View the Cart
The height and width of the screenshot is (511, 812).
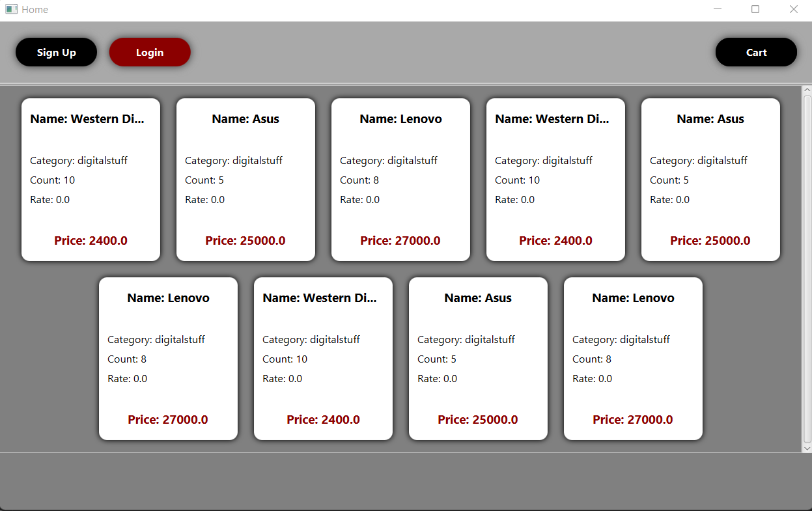click(756, 52)
